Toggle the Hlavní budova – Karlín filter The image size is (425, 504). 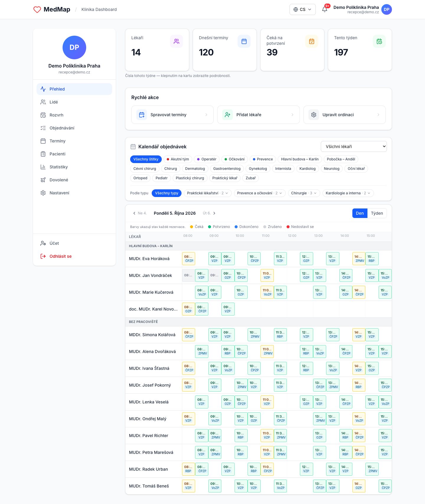point(300,159)
